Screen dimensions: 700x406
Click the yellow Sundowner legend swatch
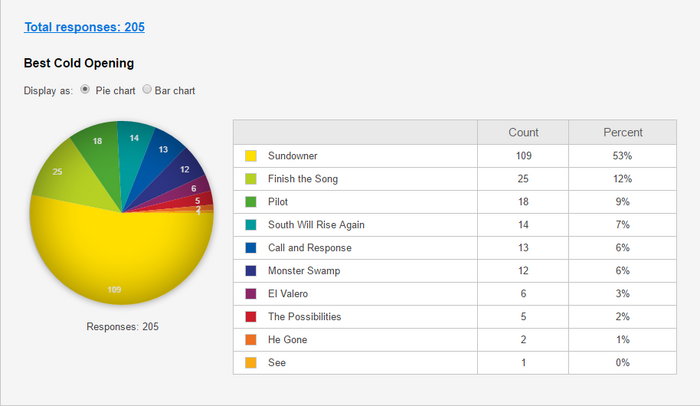pos(251,156)
